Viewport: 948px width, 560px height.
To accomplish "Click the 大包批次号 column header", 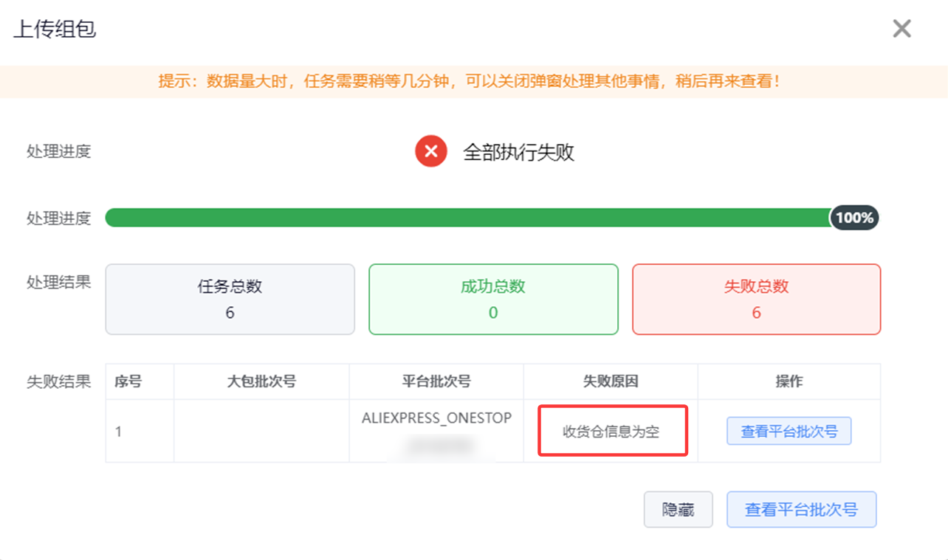I will [x=261, y=381].
